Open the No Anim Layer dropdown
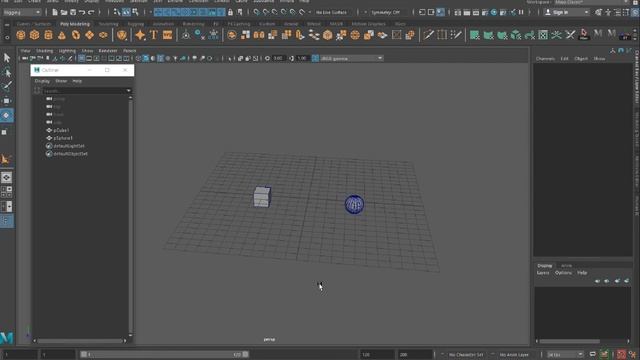 point(514,355)
